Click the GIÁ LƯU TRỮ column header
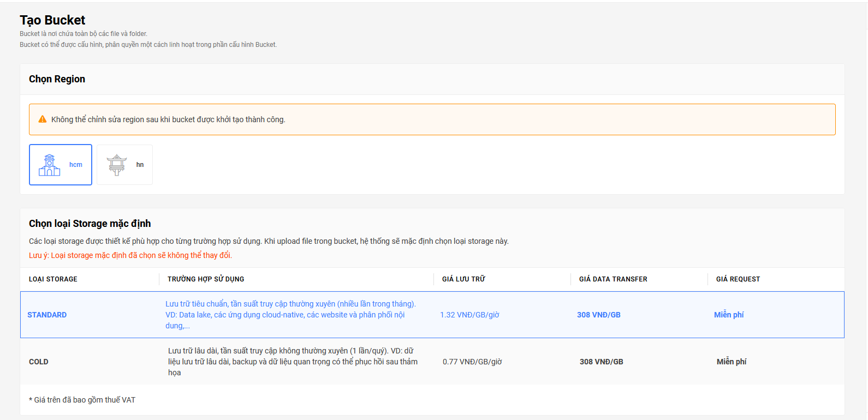The width and height of the screenshot is (868, 420). point(463,279)
